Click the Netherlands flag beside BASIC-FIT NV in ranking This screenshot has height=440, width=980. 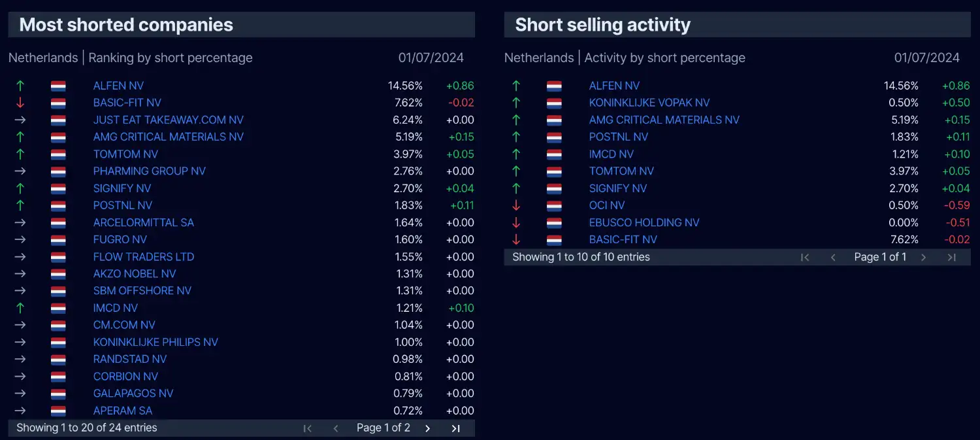point(58,103)
